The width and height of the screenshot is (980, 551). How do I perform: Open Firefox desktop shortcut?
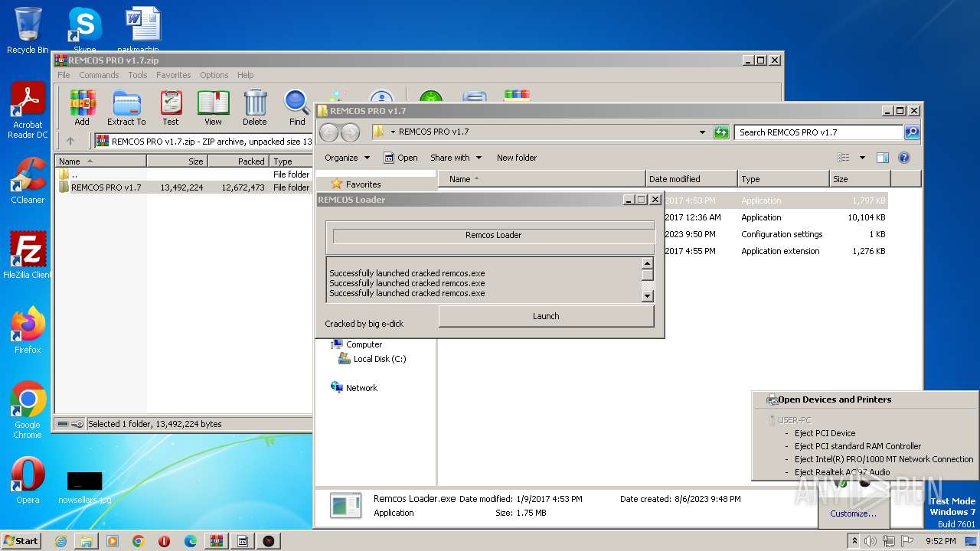(28, 330)
